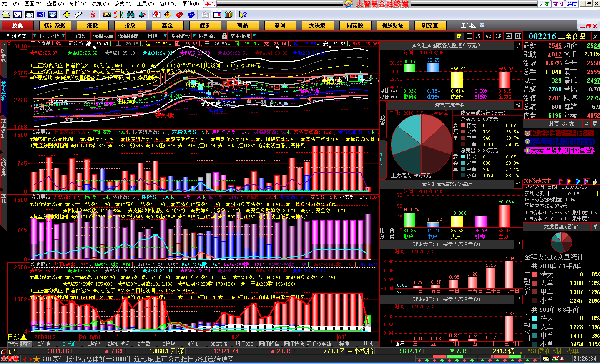Click the 研究室 button
Viewport: 600px width, 364px height.
click(x=430, y=25)
